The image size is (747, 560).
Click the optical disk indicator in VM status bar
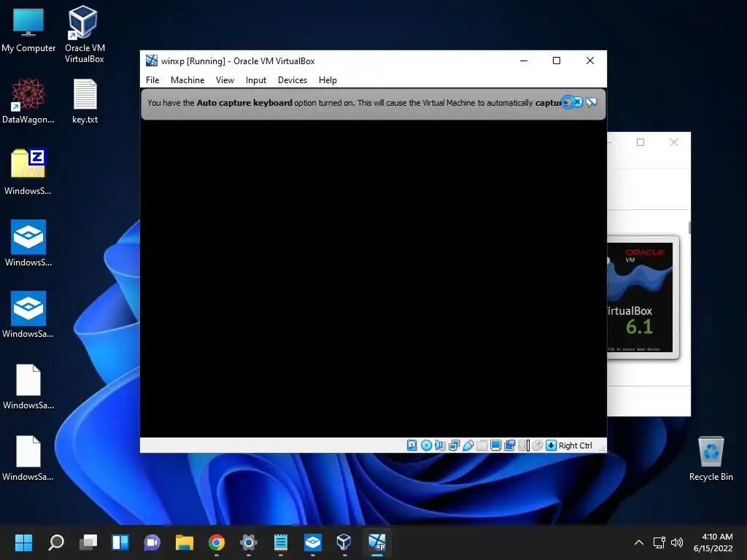point(426,446)
